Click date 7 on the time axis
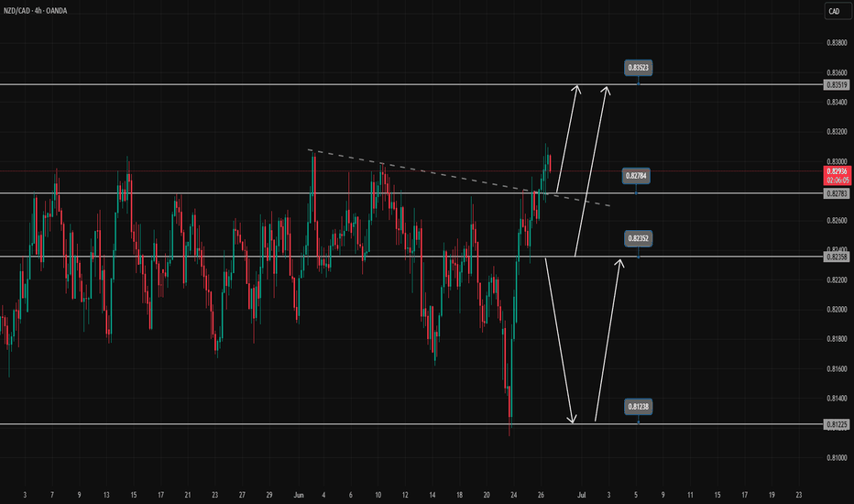 coord(51,495)
